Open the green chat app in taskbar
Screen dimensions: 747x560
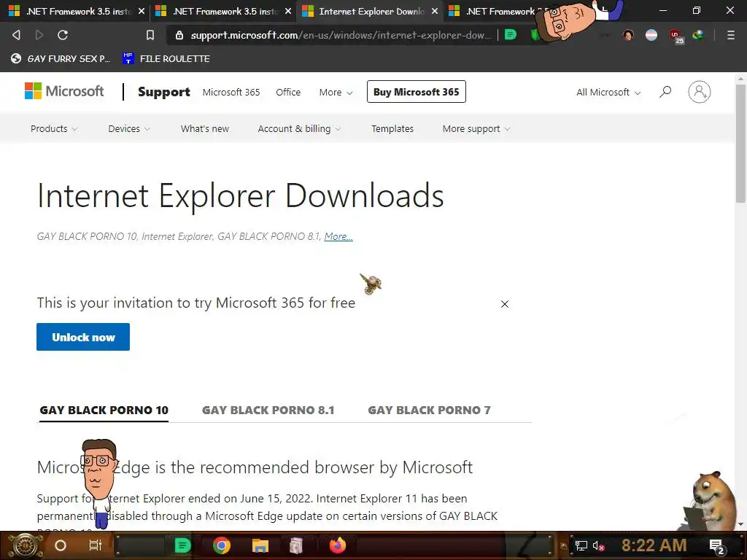(183, 545)
